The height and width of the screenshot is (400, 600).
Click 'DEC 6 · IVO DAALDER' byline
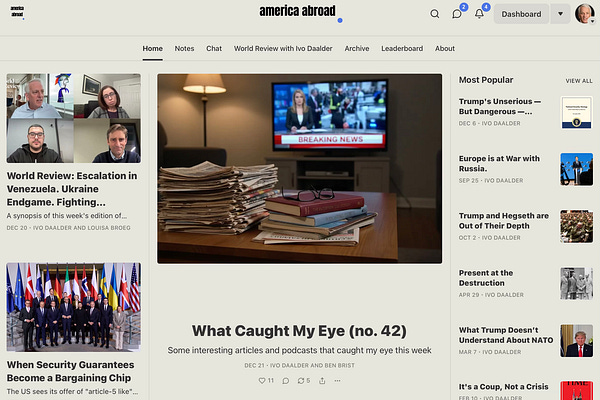pyautogui.click(x=489, y=123)
